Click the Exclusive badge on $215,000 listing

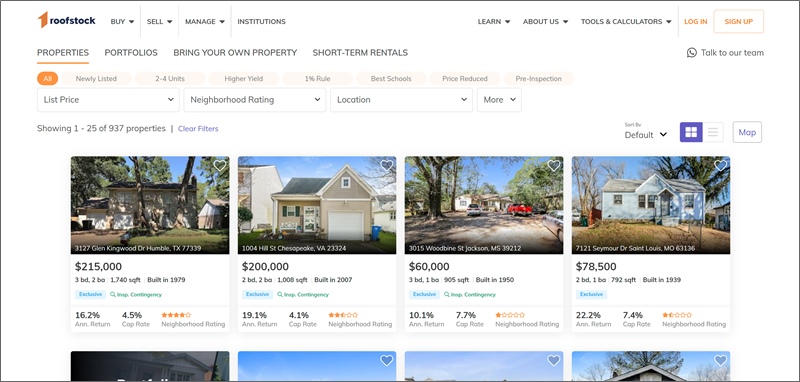[x=90, y=294]
